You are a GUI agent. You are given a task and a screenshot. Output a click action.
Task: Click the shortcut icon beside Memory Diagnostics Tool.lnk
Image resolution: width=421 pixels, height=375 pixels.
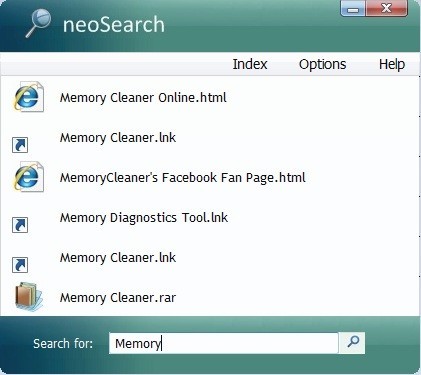click(x=20, y=225)
